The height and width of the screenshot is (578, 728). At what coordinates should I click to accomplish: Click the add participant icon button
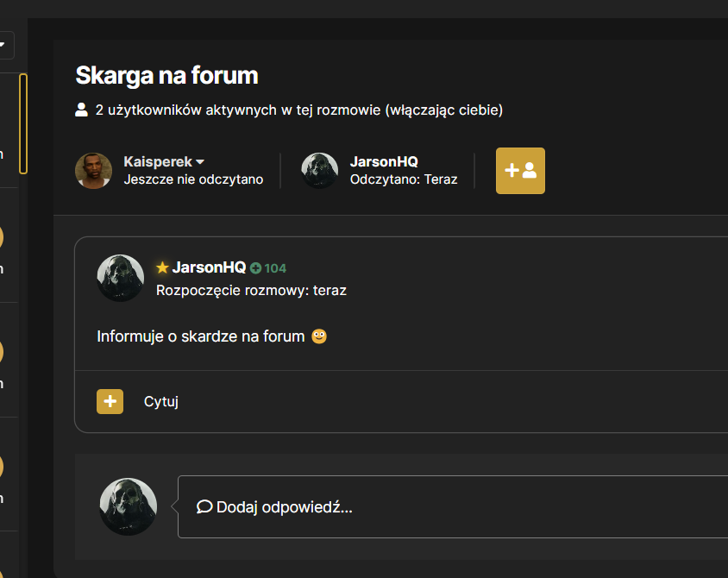pos(520,171)
